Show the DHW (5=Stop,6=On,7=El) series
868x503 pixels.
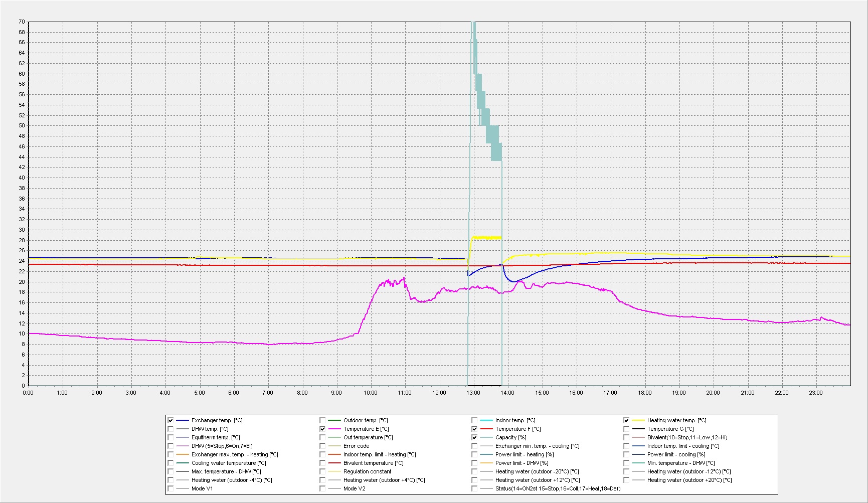170,446
